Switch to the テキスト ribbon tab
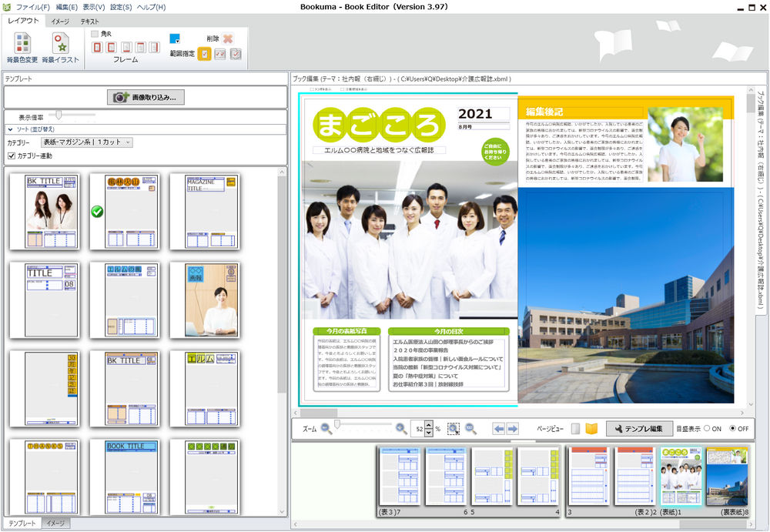The width and height of the screenshot is (770, 532). click(x=89, y=22)
